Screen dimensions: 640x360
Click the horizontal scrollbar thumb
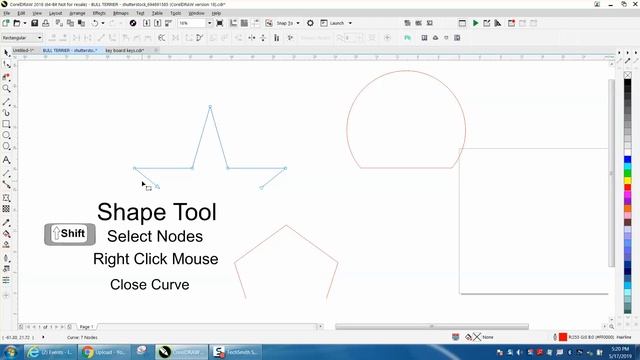click(x=432, y=327)
